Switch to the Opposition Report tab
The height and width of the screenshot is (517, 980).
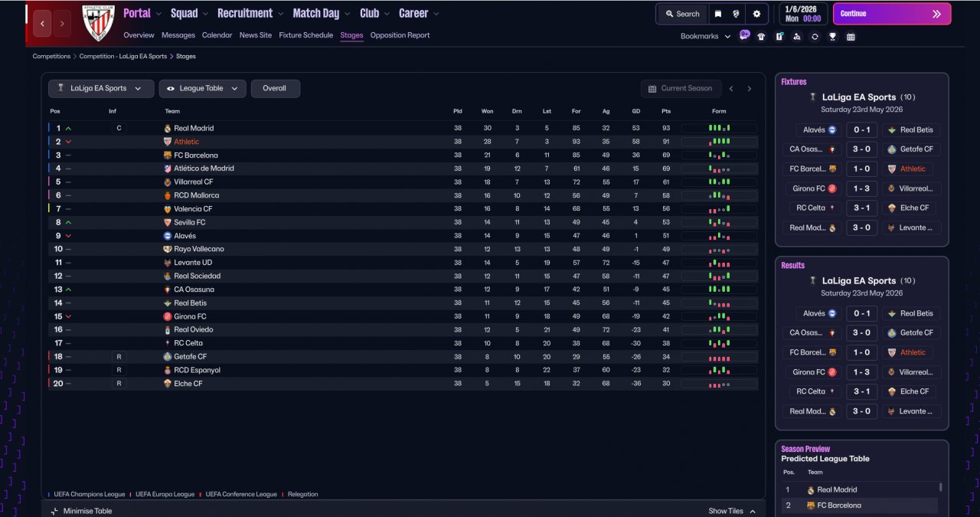(x=400, y=35)
